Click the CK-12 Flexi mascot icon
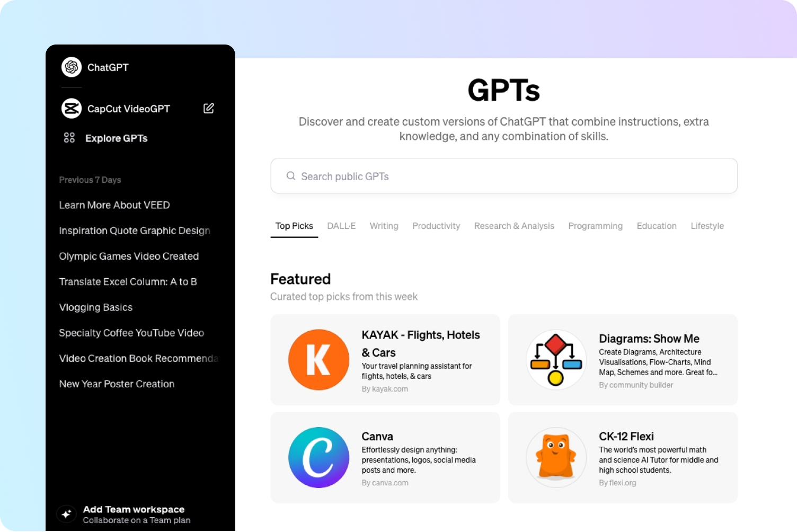The width and height of the screenshot is (797, 532). [555, 457]
